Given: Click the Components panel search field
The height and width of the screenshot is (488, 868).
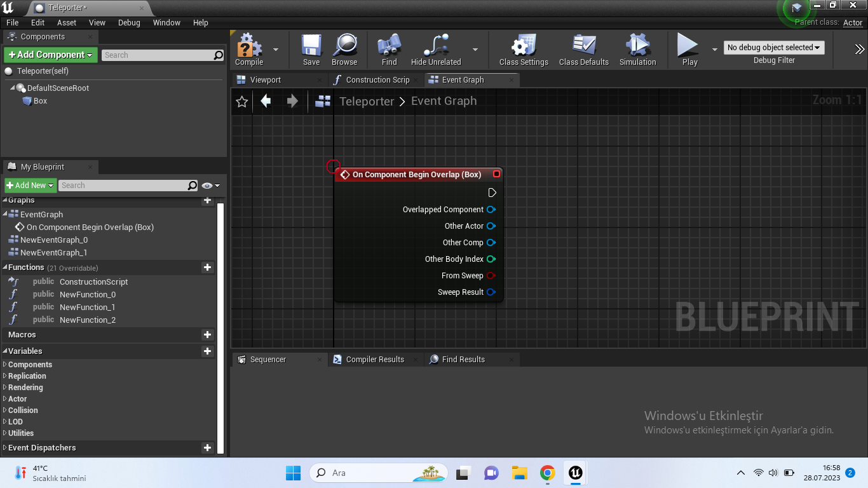Looking at the screenshot, I should (158, 55).
